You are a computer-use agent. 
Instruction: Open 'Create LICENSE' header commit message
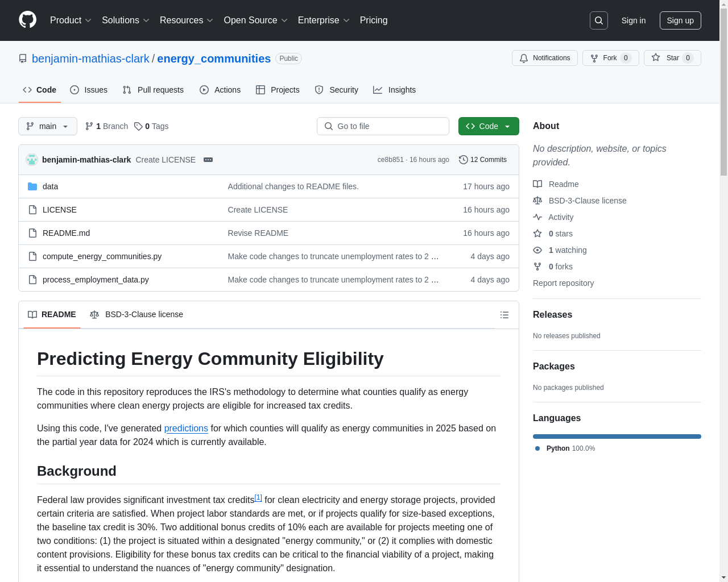[166, 160]
